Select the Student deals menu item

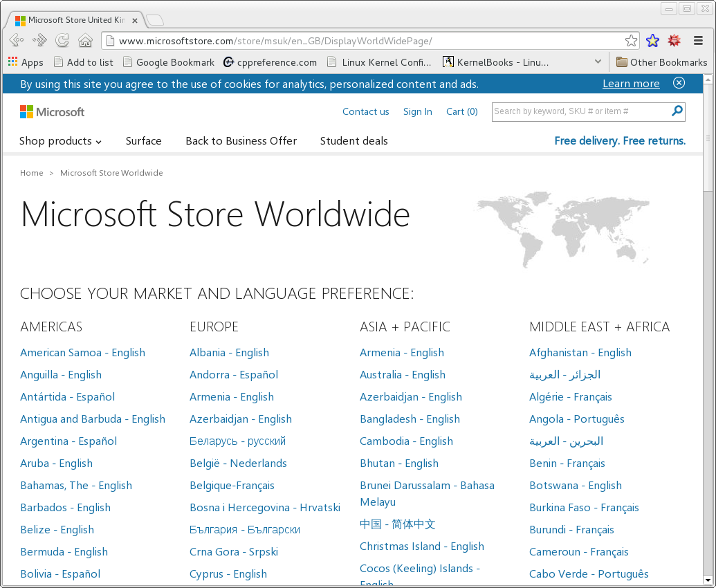tap(354, 141)
